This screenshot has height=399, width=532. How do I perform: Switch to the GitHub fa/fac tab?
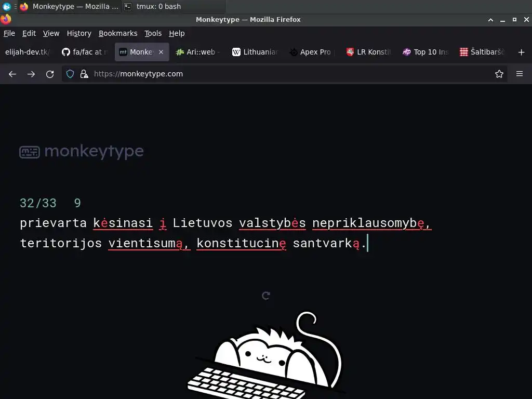(x=85, y=52)
